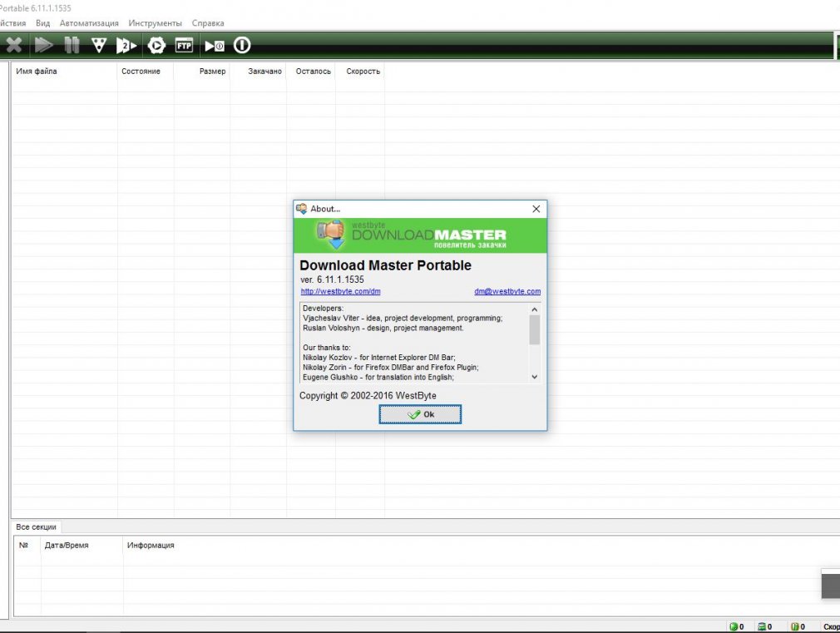Click the credits scrollbar up arrow
This screenshot has height=633, width=840.
tap(534, 309)
